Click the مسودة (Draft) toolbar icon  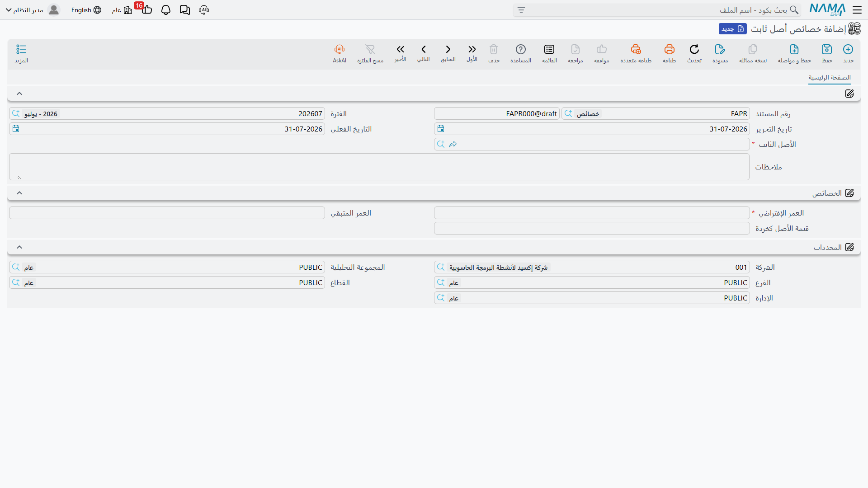pyautogui.click(x=720, y=49)
